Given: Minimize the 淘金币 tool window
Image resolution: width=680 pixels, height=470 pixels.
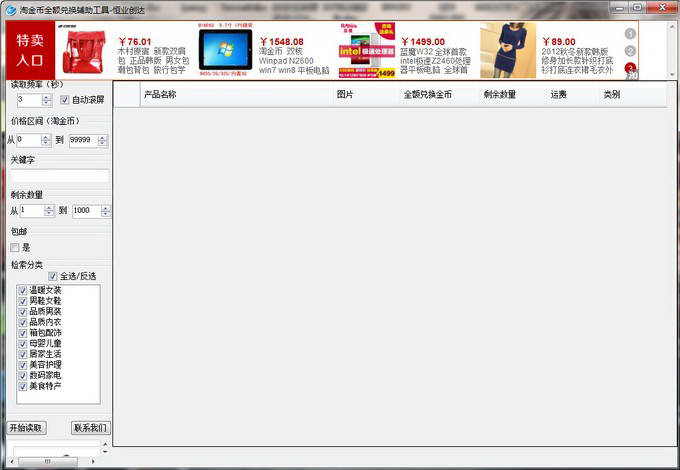Looking at the screenshot, I should tap(619, 8).
